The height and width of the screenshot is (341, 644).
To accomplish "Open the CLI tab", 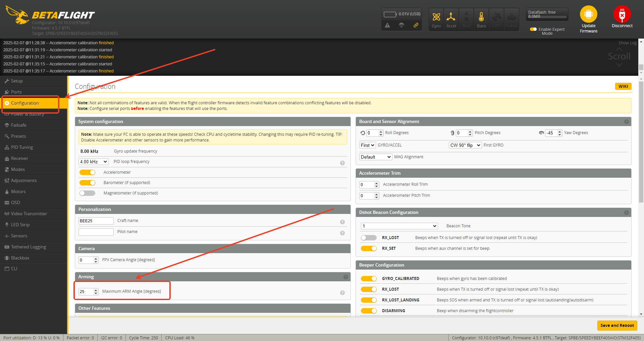I will [34, 269].
